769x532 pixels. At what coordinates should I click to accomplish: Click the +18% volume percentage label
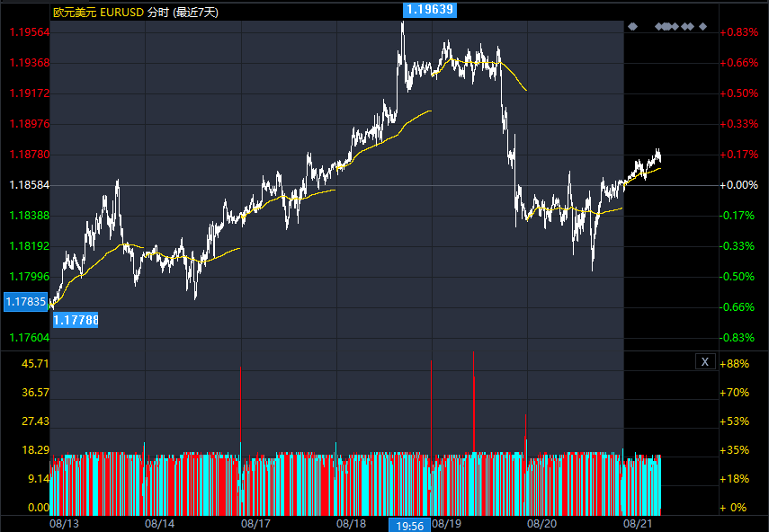coord(735,479)
